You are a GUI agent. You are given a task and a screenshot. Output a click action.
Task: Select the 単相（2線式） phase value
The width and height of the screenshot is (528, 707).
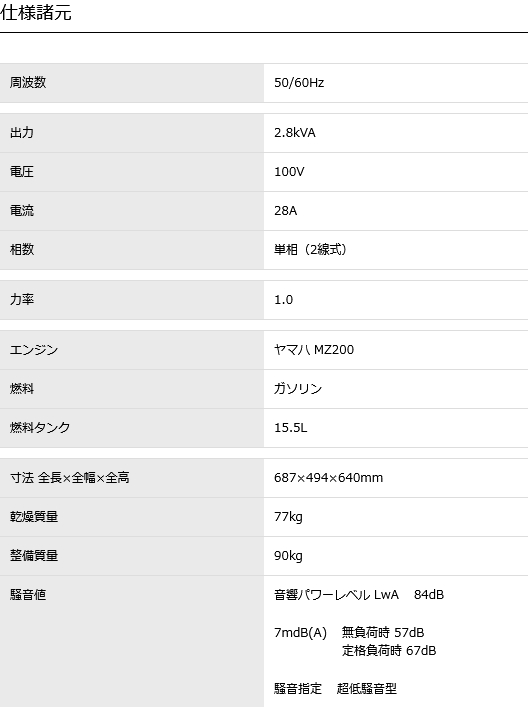310,249
